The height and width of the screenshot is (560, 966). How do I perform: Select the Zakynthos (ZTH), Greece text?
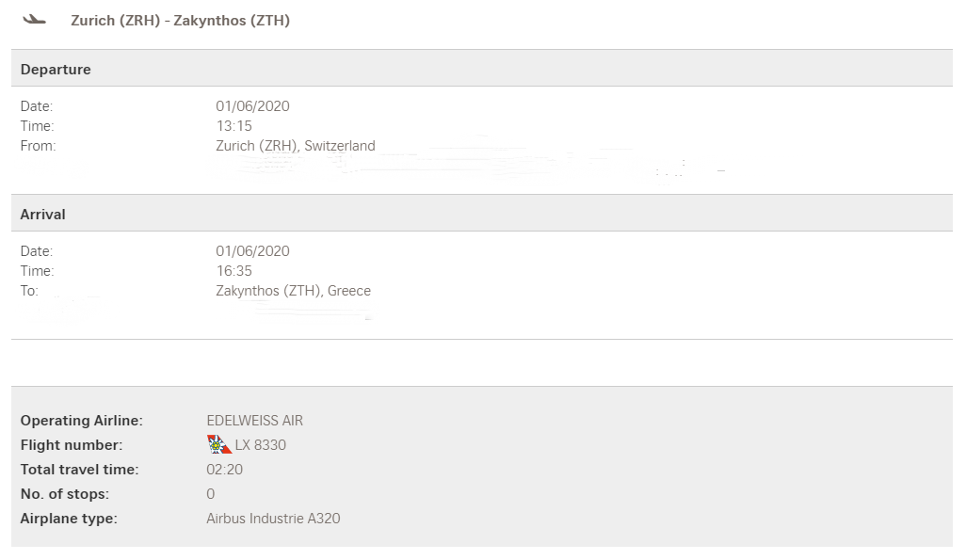(293, 291)
